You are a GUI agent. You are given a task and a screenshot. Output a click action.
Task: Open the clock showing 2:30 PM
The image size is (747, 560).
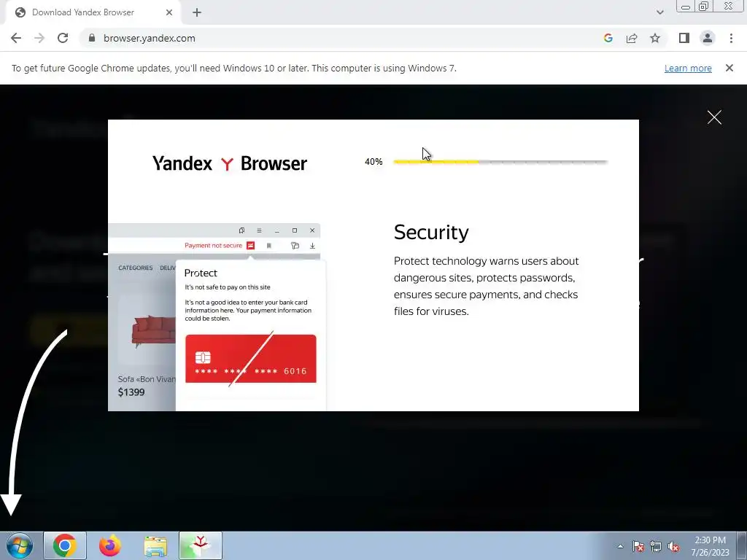(x=710, y=546)
